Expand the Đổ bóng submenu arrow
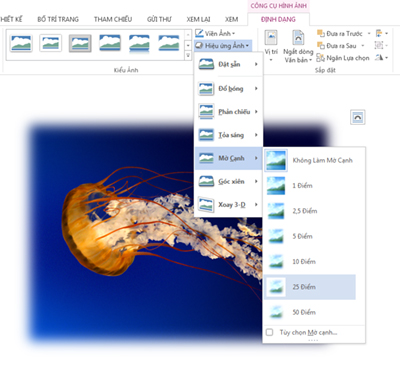Screen dimensions: 400x371 pyautogui.click(x=256, y=88)
